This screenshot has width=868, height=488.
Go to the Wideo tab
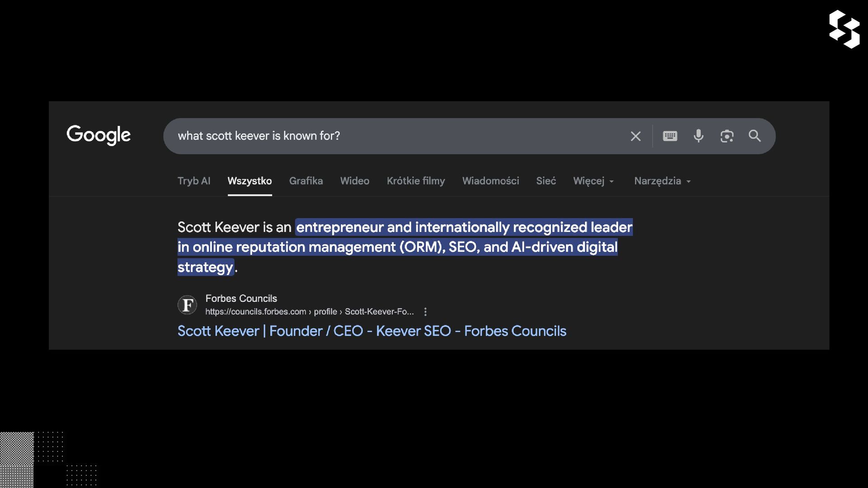pos(355,181)
